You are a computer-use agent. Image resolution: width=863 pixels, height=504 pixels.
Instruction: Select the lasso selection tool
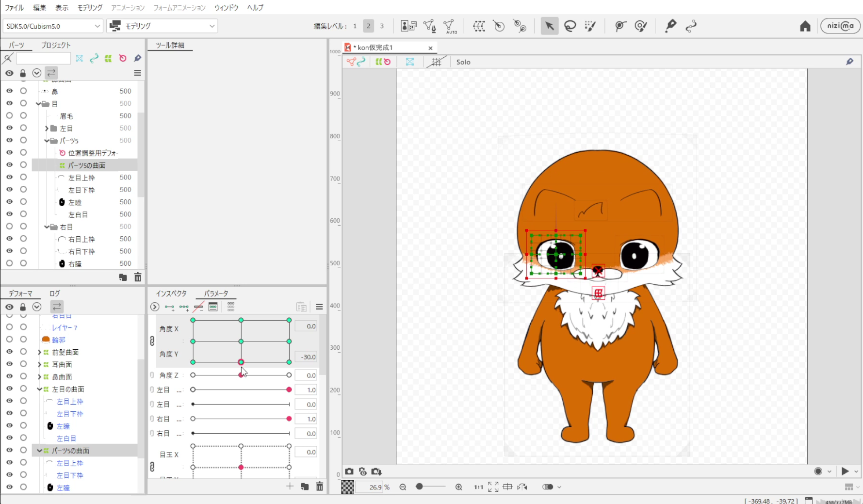[570, 26]
